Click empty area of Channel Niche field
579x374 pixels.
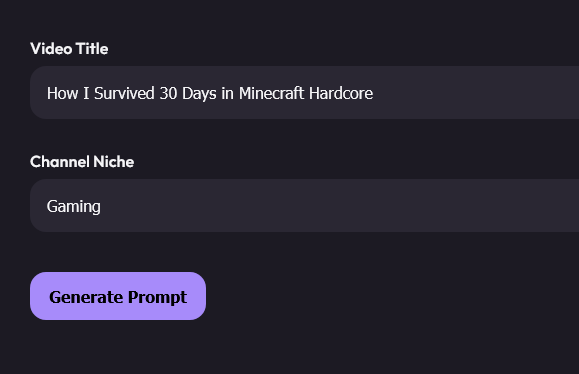click(x=332, y=206)
